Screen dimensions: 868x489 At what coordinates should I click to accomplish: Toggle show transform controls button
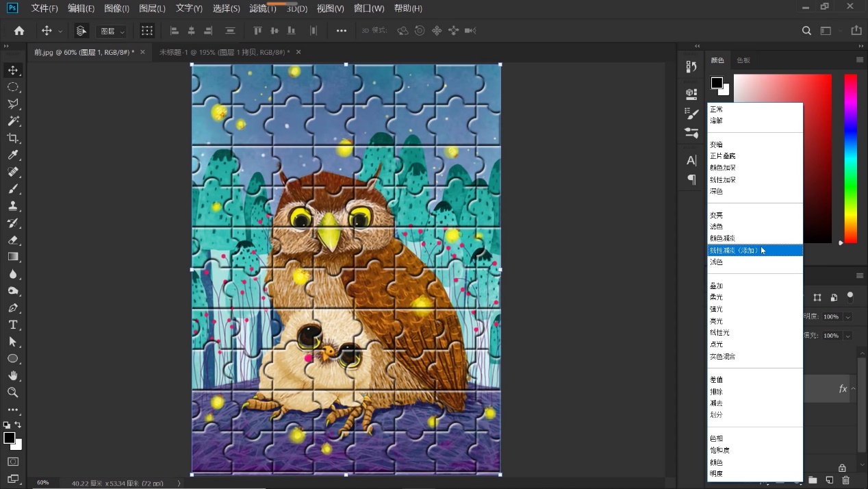146,31
